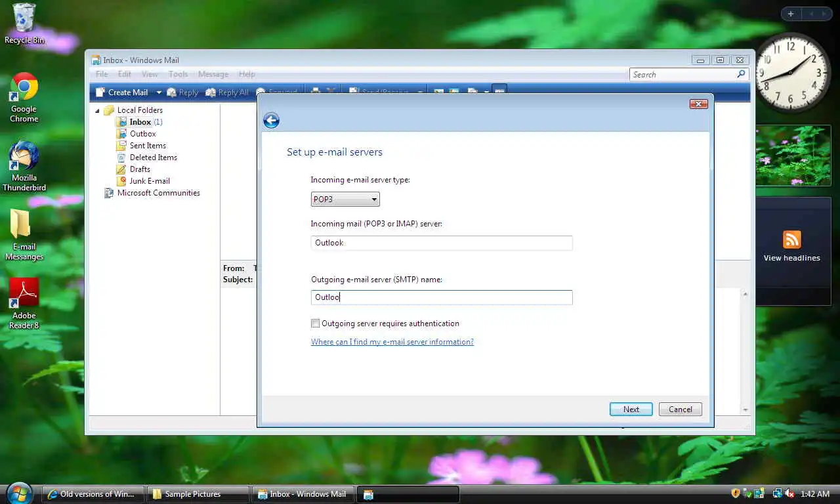Screen dimensions: 840x504
Task: Select the E-mail Messages desktop folder
Action: point(24,235)
